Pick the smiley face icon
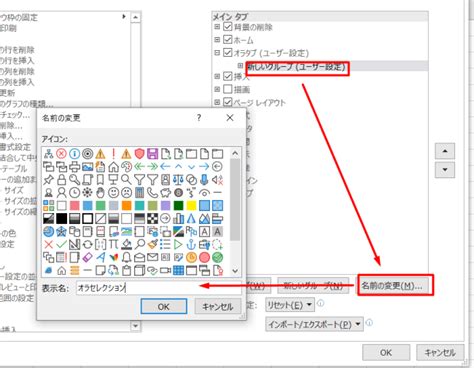474x368 pixels. pyautogui.click(x=113, y=192)
